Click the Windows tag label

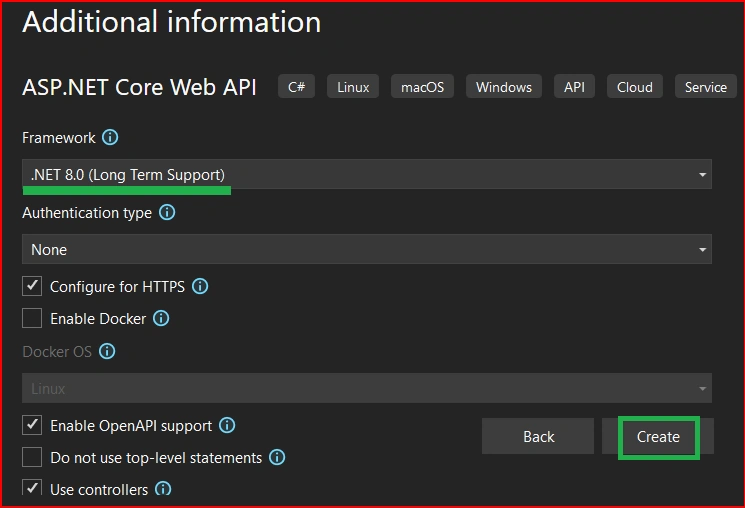pyautogui.click(x=504, y=86)
